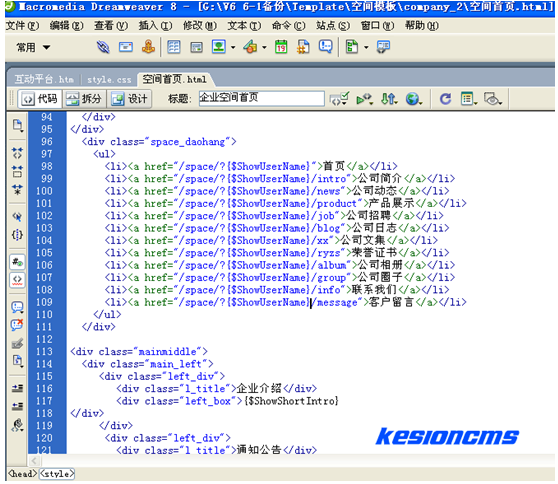
Task: Switch to the style.css tab
Action: click(109, 79)
